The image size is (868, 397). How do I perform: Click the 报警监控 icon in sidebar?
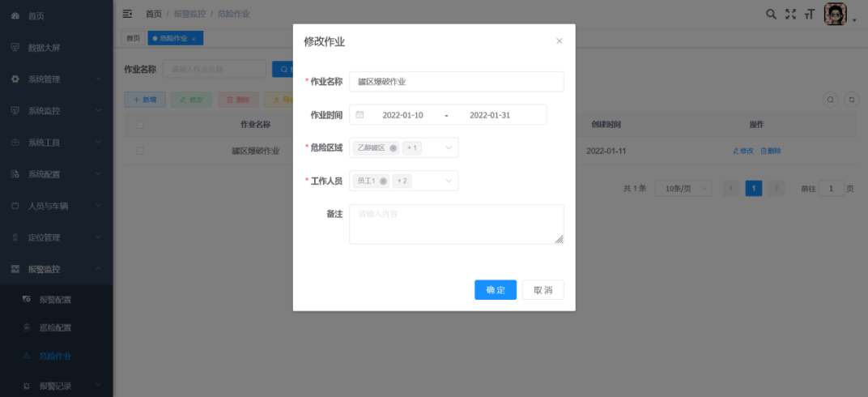15,268
